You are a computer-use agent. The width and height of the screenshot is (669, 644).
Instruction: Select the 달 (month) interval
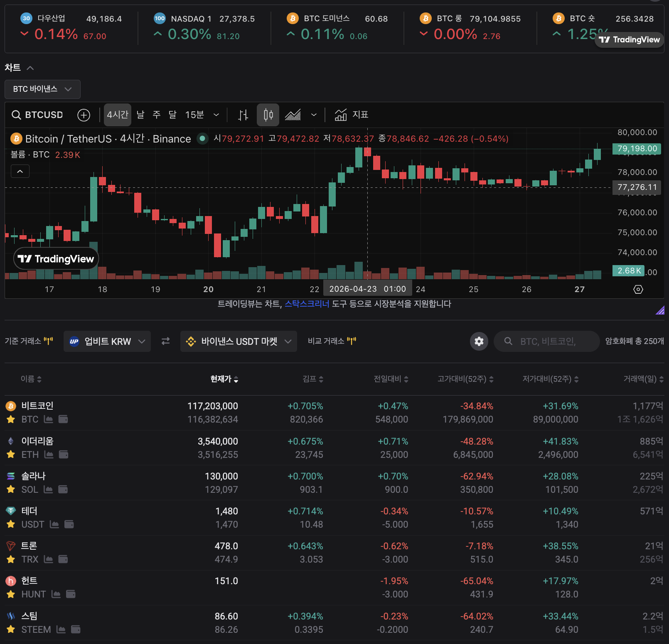point(172,115)
